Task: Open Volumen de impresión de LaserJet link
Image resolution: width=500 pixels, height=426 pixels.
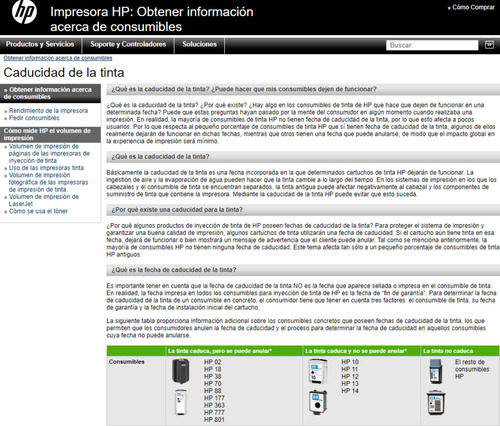Action: 44,200
